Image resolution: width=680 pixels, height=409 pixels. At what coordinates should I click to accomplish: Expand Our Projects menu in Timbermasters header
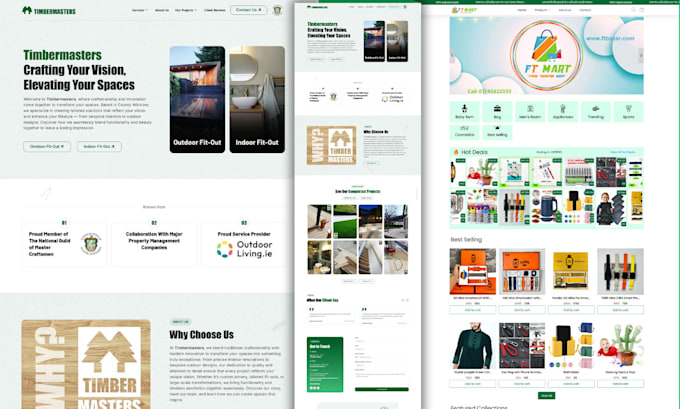tap(186, 10)
